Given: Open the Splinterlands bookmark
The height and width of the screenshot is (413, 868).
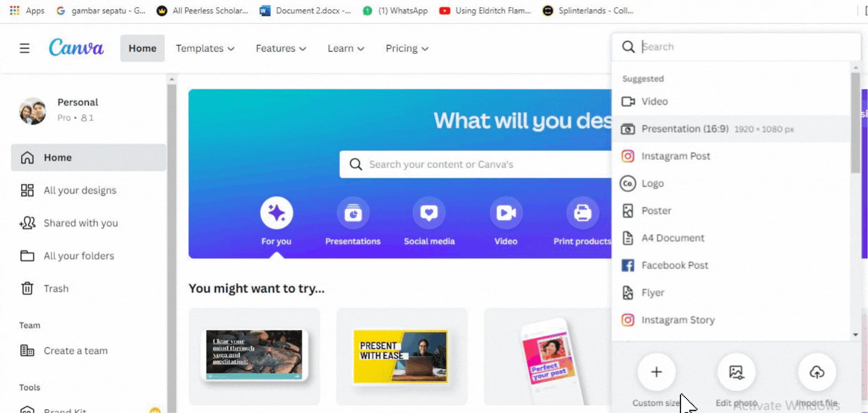Looking at the screenshot, I should (x=588, y=11).
